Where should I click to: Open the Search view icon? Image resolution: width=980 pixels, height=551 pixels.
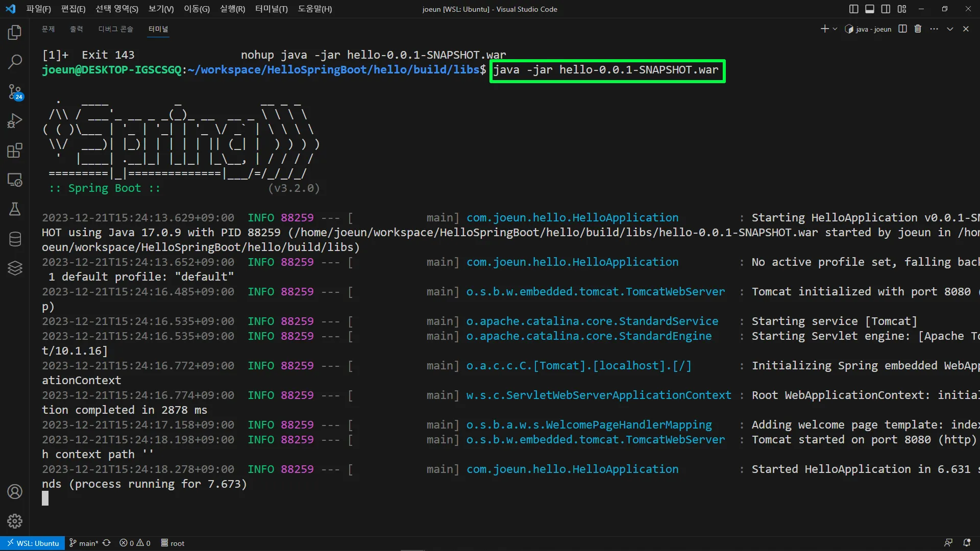pos(15,62)
